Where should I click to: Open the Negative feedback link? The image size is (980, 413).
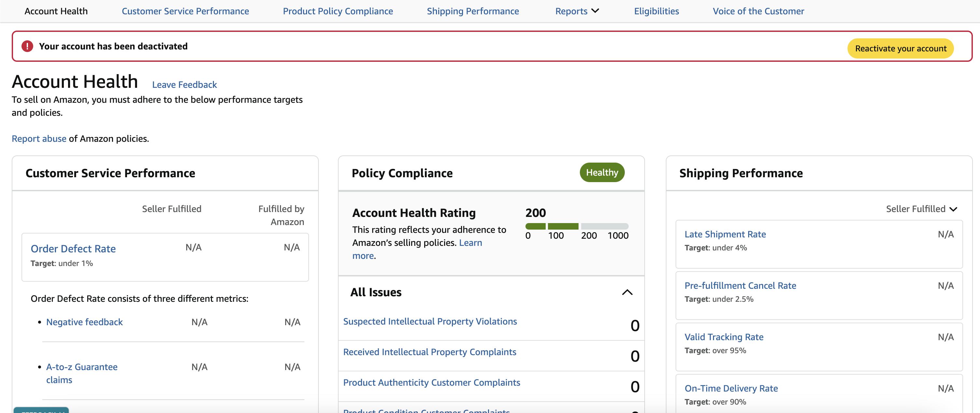pyautogui.click(x=84, y=322)
